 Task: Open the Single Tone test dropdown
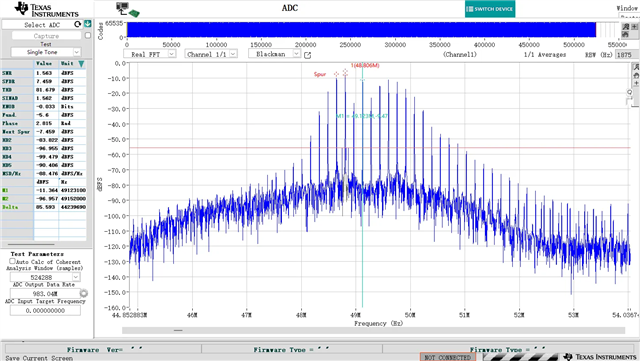[46, 52]
